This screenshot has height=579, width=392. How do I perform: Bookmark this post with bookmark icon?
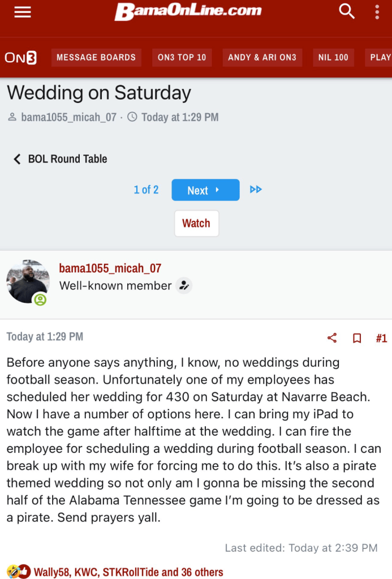pos(357,338)
